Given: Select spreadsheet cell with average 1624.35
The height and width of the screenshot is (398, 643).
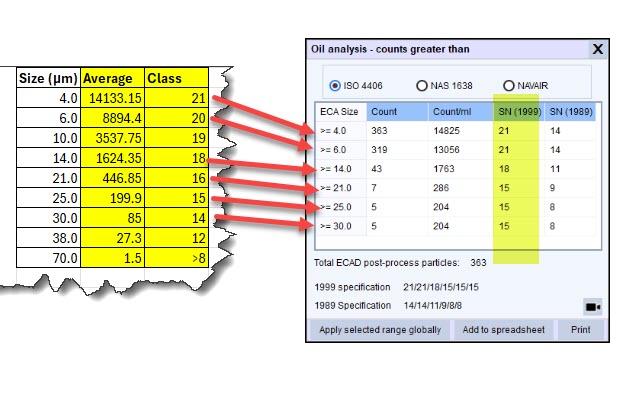Looking at the screenshot, I should [113, 158].
